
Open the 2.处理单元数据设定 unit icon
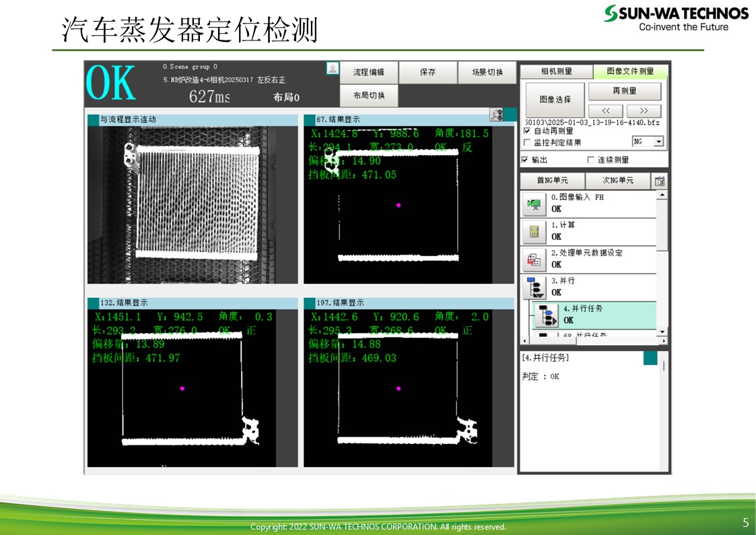point(535,259)
